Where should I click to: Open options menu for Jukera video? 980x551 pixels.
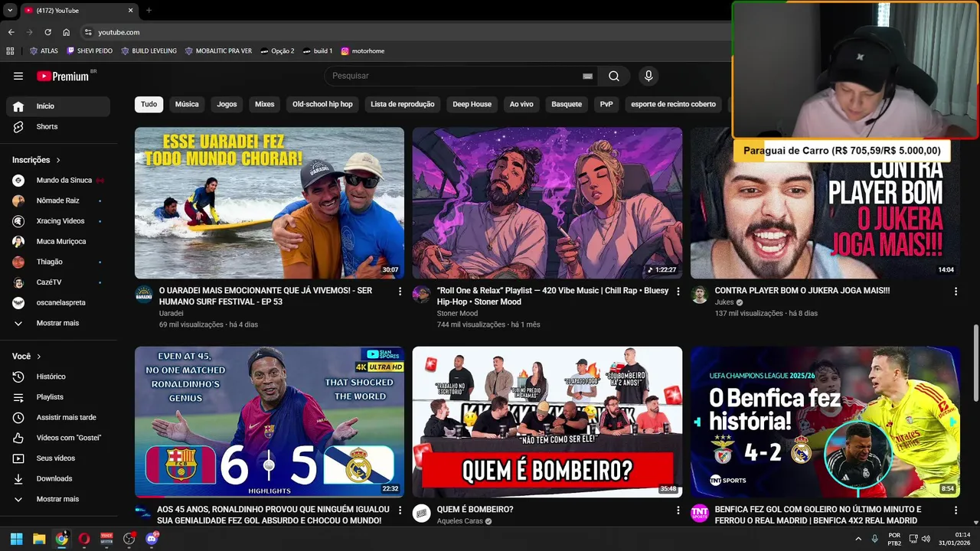[955, 292]
